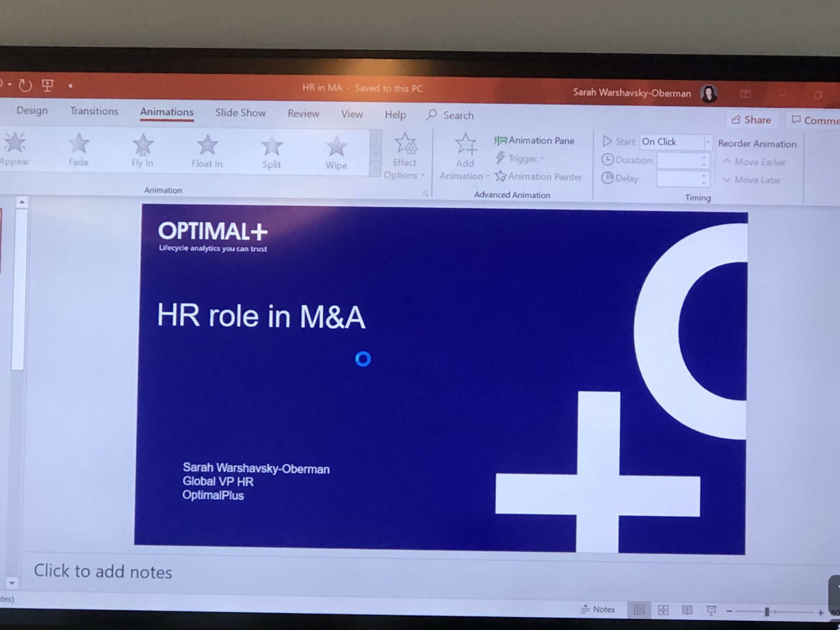Apply the Float In animation effect
The height and width of the screenshot is (630, 840).
[x=207, y=152]
